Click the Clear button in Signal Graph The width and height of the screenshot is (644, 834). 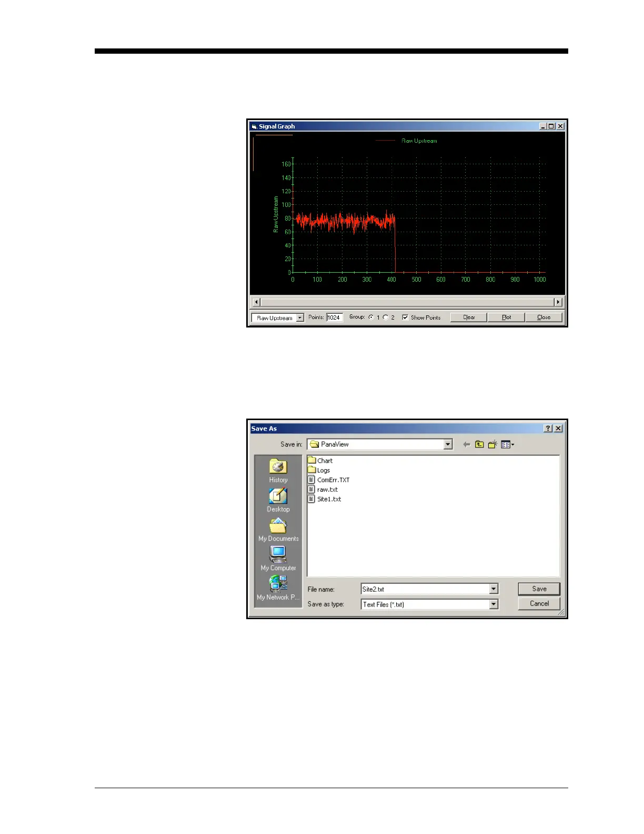(469, 317)
